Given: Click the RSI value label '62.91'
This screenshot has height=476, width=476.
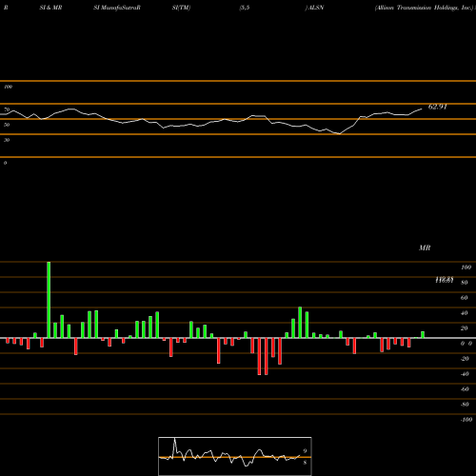Looking at the screenshot, I should [x=438, y=107].
